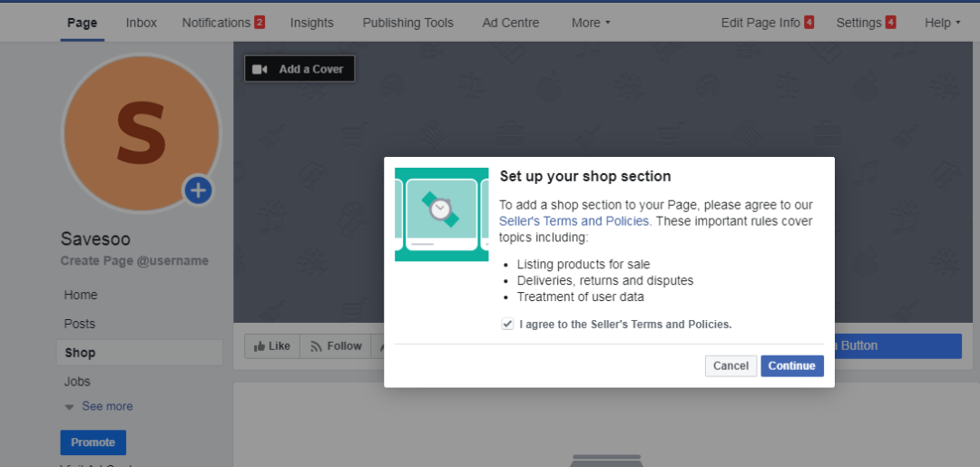Click the Follow button

(336, 345)
